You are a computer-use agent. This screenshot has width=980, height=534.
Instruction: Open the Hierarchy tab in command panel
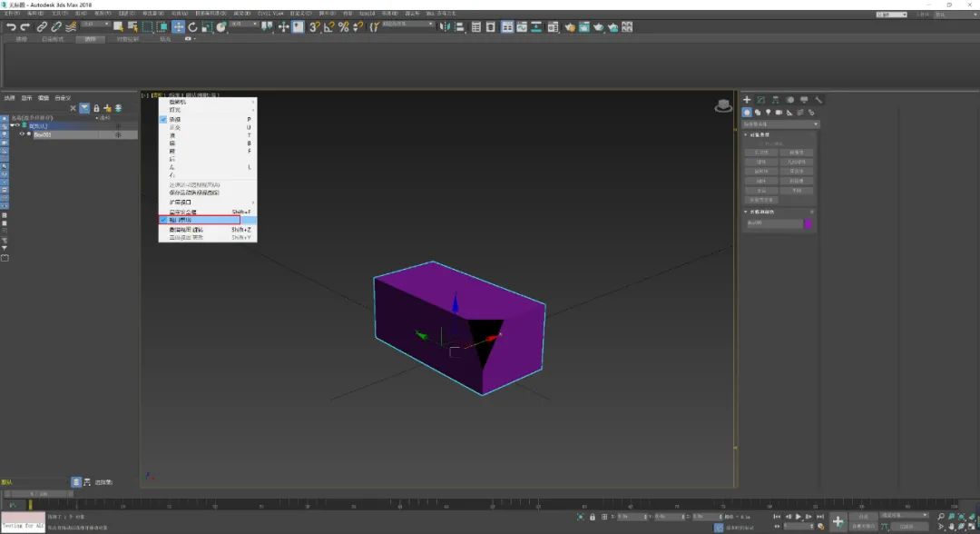(x=775, y=99)
